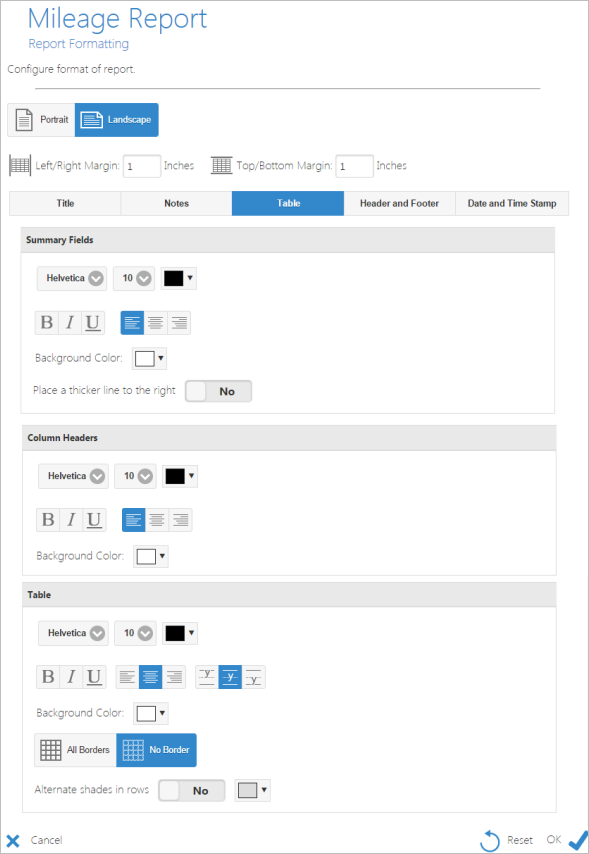Image resolution: width=589 pixels, height=854 pixels.
Task: Select the Table tab
Action: [288, 203]
